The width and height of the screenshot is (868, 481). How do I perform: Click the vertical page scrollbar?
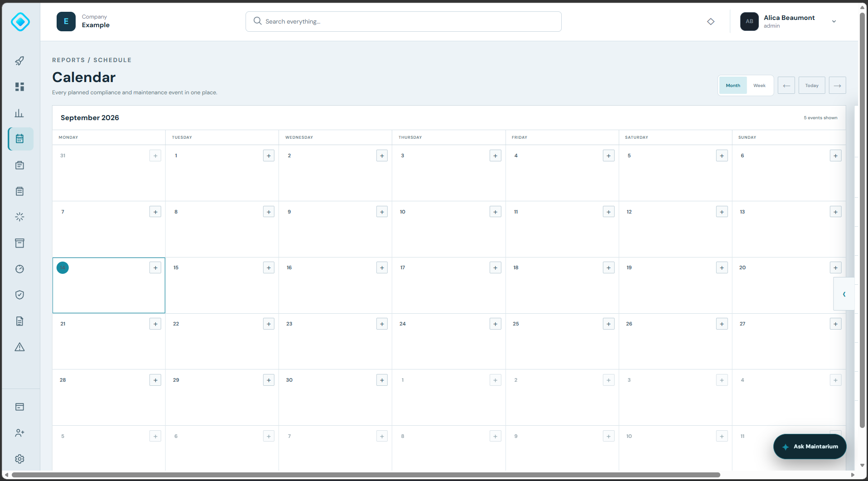(x=863, y=220)
